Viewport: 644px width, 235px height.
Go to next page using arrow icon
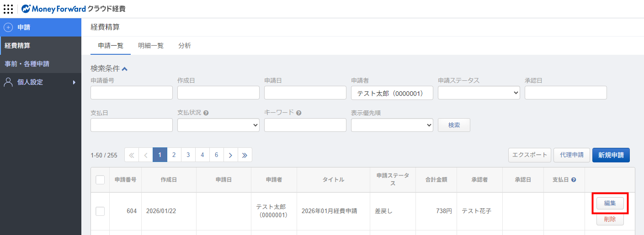pos(230,155)
